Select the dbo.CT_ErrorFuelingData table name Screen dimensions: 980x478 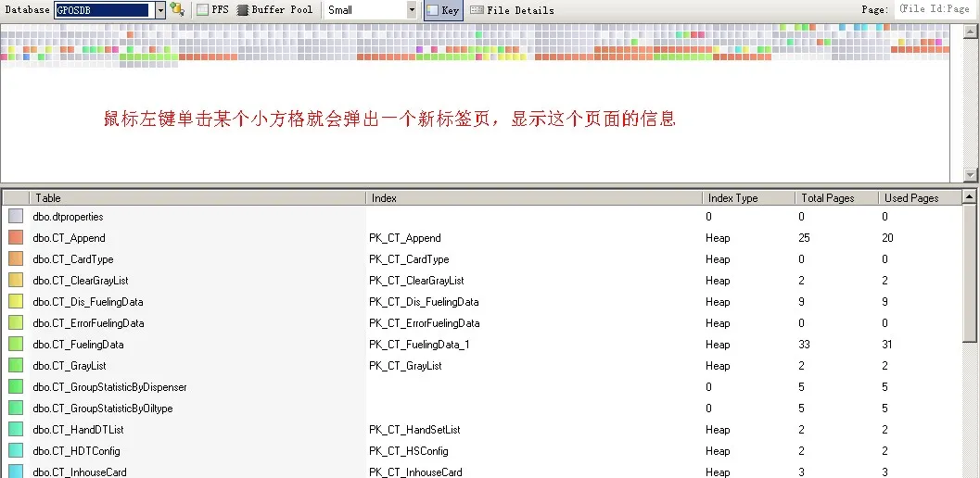click(x=88, y=323)
